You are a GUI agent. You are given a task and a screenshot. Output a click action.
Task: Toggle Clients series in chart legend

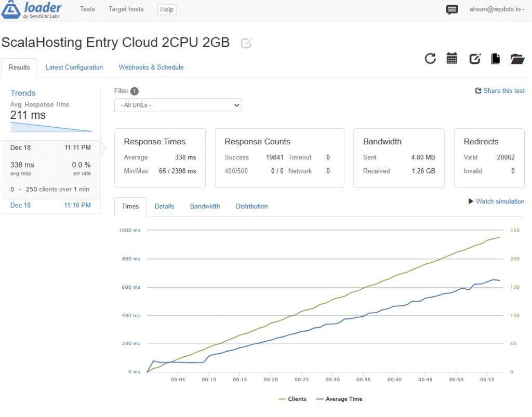[x=292, y=399]
